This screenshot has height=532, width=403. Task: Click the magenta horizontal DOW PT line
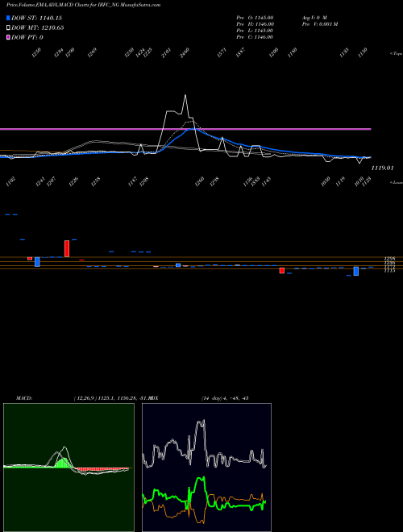[x=185, y=129]
